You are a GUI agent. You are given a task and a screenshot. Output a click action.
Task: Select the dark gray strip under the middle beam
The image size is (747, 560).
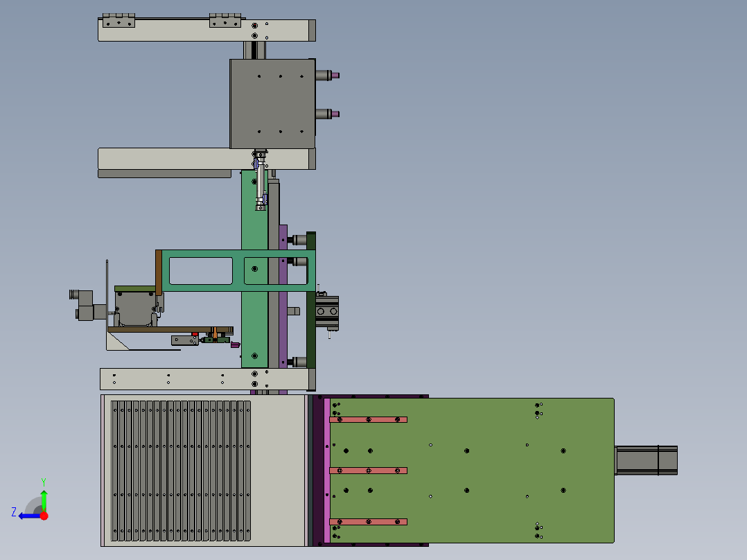point(164,174)
